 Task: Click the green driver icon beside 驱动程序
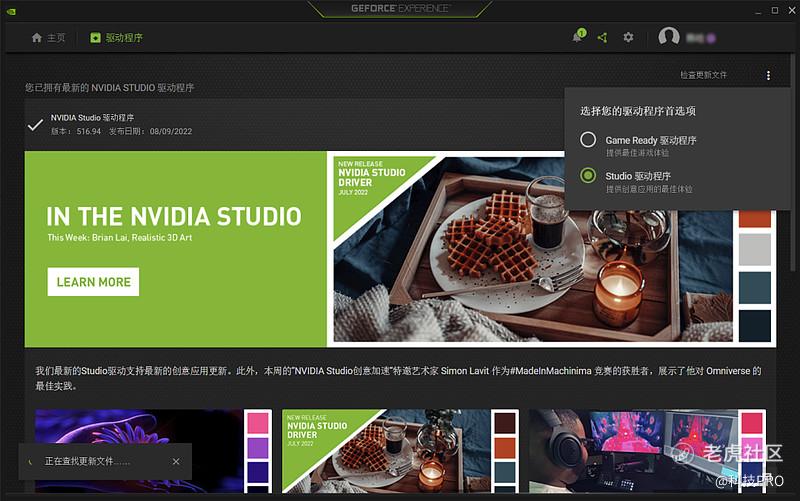pyautogui.click(x=95, y=38)
